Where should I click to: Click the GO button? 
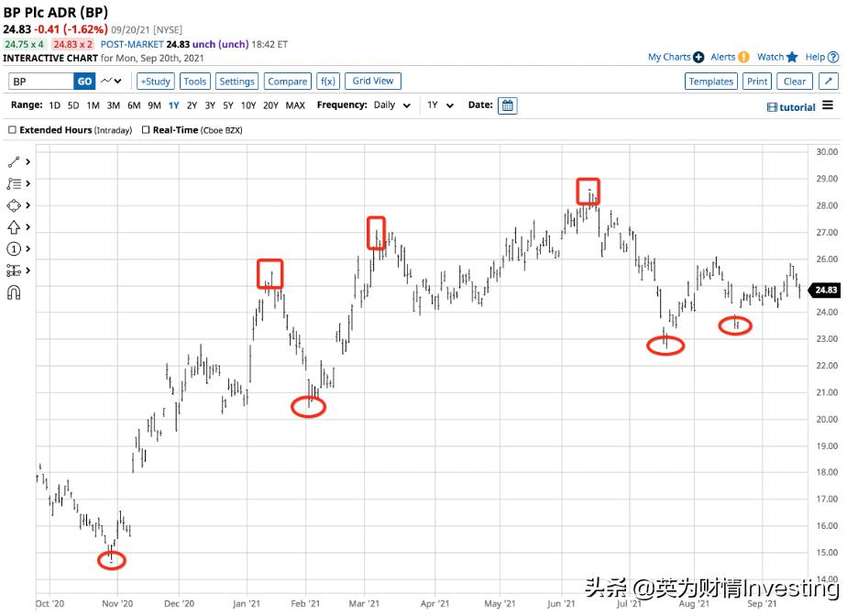tap(84, 82)
